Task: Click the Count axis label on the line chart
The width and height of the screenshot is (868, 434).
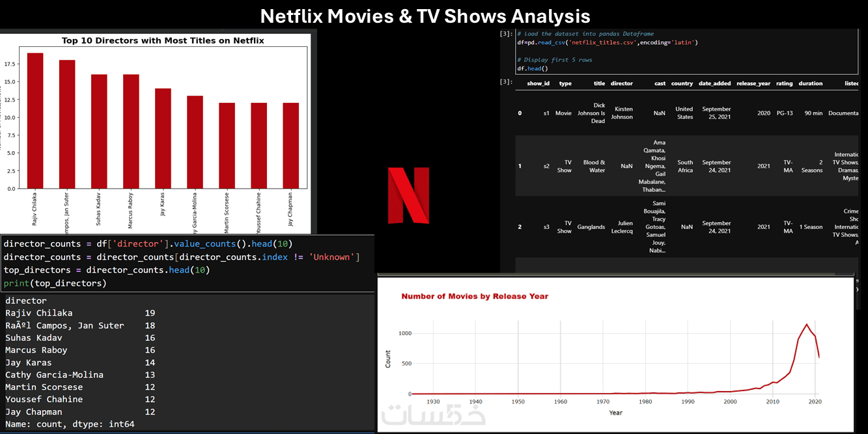Action: tap(388, 359)
